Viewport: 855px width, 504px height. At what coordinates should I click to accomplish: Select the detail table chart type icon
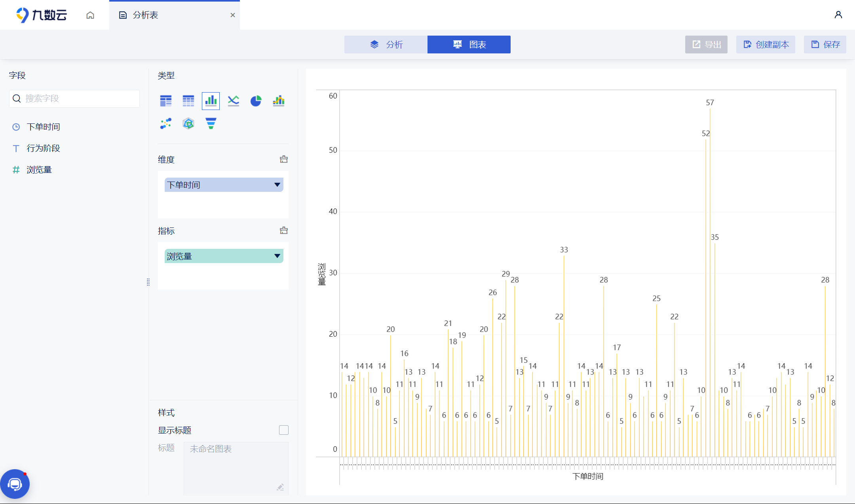click(x=188, y=101)
